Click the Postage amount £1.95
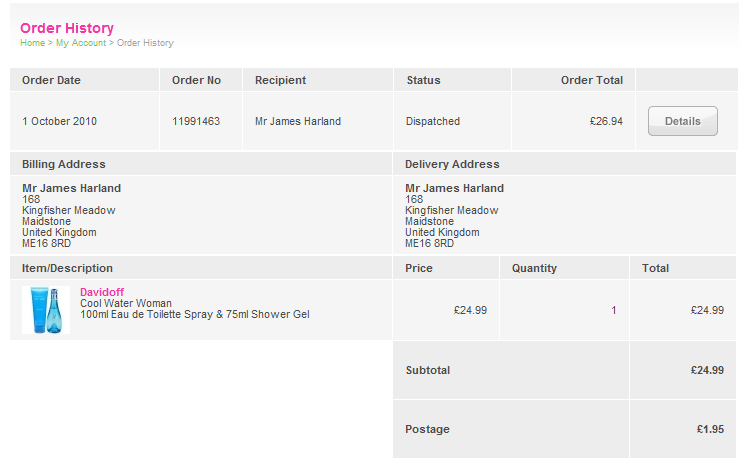Image resolution: width=739 pixels, height=458 pixels. click(x=710, y=429)
